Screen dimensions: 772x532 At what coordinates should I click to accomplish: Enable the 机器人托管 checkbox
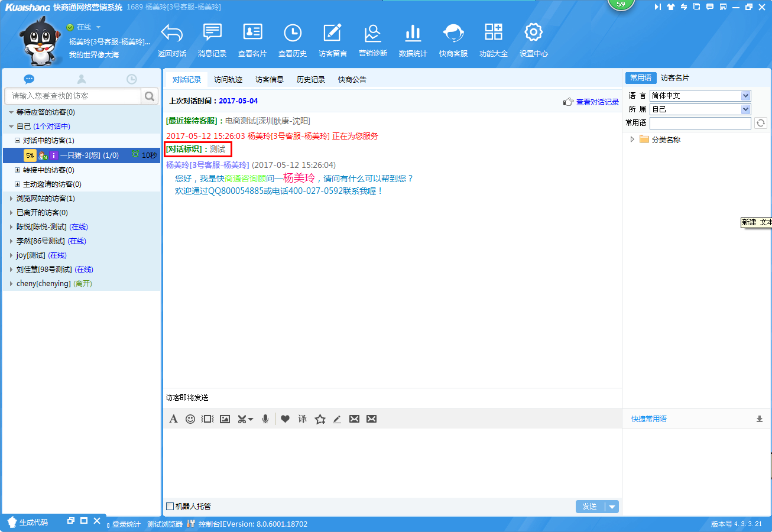(x=170, y=506)
